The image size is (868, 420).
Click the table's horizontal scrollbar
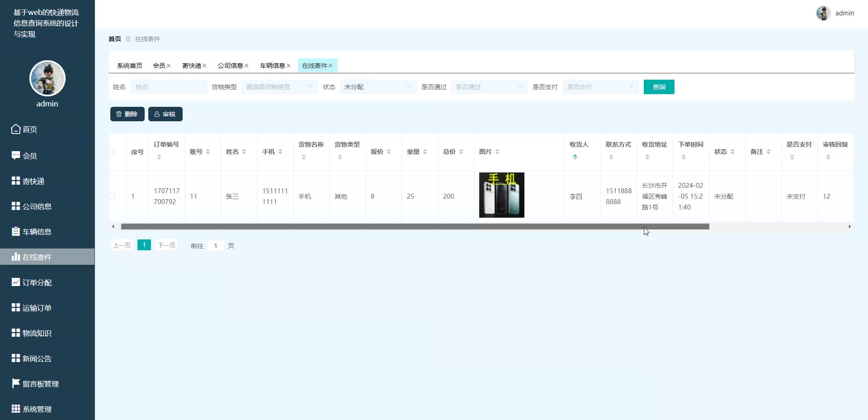click(415, 226)
